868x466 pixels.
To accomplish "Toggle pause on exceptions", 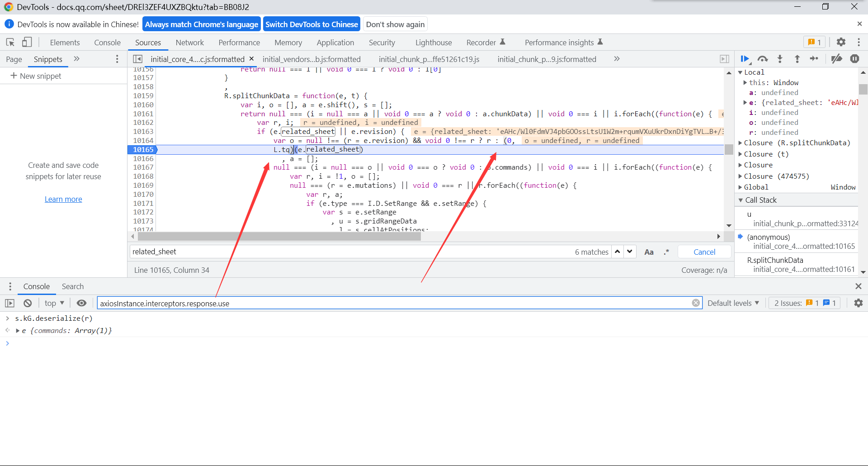I will pyautogui.click(x=854, y=59).
